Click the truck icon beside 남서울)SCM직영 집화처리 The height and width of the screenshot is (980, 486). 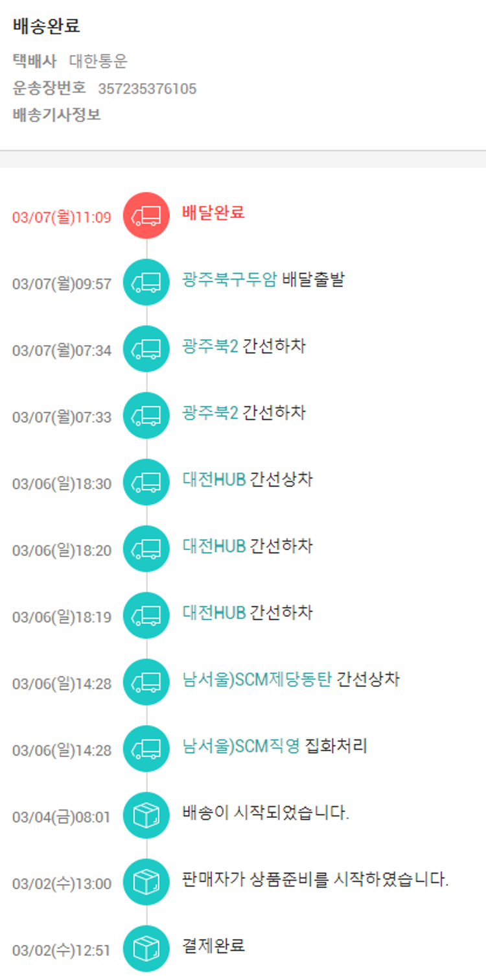(x=146, y=749)
